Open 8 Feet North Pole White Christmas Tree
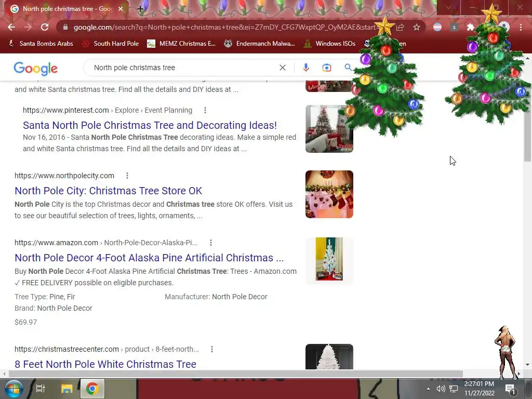The image size is (532, 399). [105, 364]
